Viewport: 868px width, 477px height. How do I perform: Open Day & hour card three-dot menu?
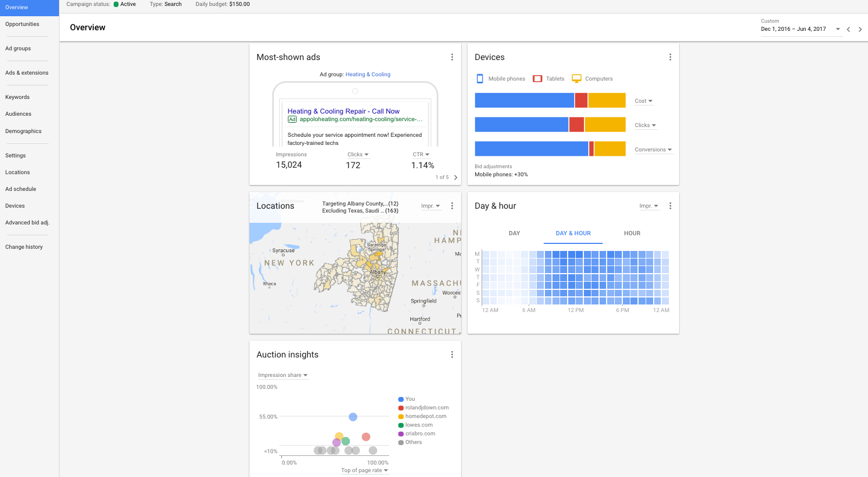pyautogui.click(x=670, y=206)
